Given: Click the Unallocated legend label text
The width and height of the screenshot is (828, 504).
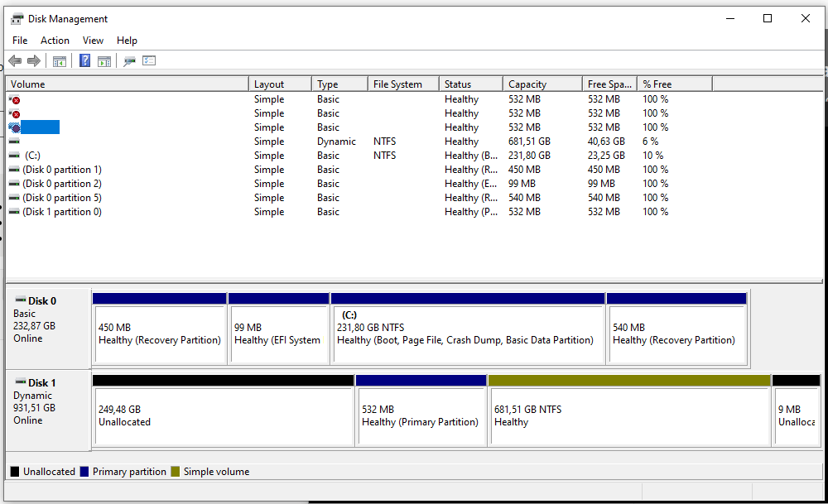Looking at the screenshot, I should [49, 471].
